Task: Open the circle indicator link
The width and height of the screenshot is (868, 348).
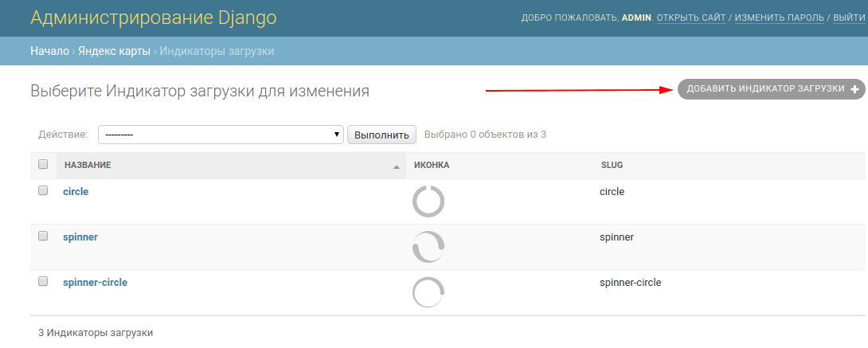Action: (76, 191)
